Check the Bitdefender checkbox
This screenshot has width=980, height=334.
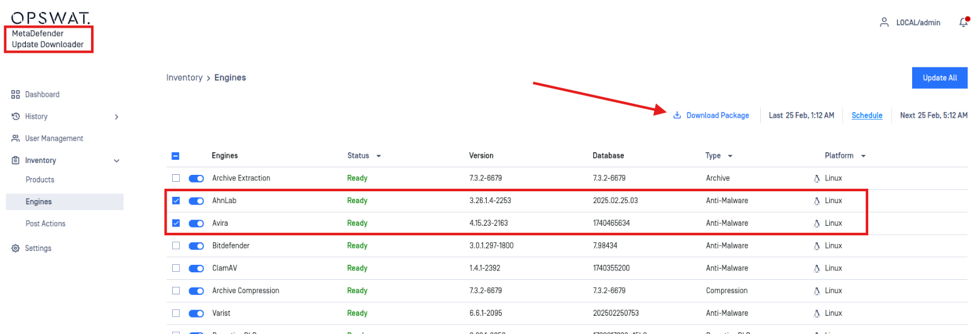click(176, 246)
